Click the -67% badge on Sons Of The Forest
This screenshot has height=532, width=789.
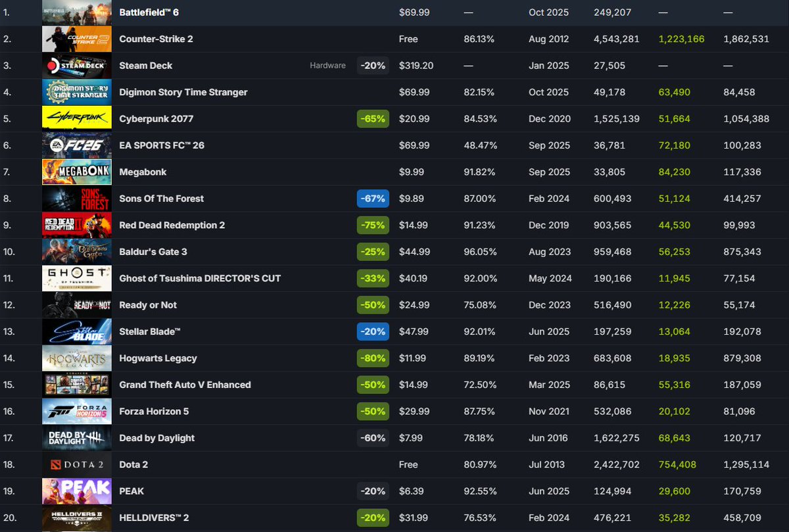(373, 199)
